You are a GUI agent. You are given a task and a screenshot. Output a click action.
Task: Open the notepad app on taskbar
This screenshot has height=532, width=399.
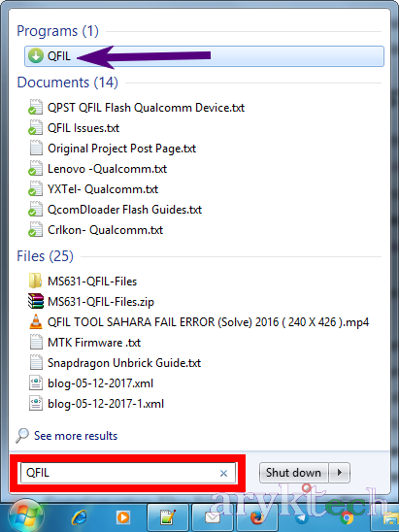168,517
